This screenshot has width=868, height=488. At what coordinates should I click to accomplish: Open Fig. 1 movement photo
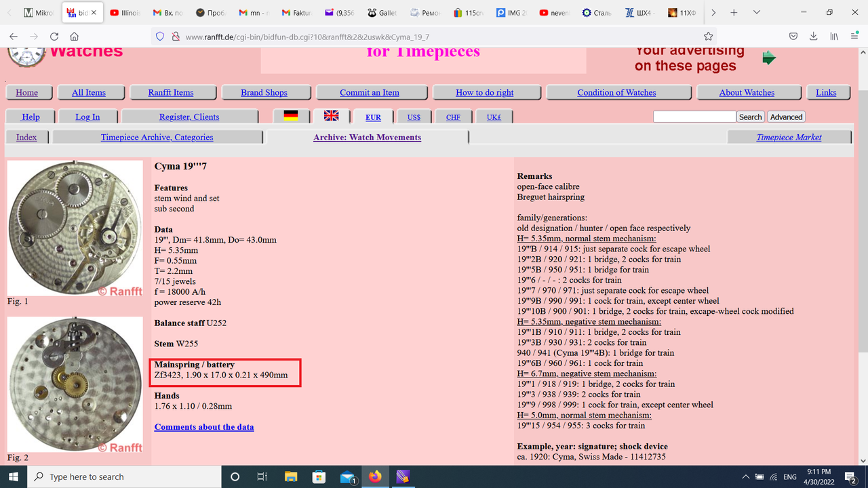pyautogui.click(x=75, y=228)
